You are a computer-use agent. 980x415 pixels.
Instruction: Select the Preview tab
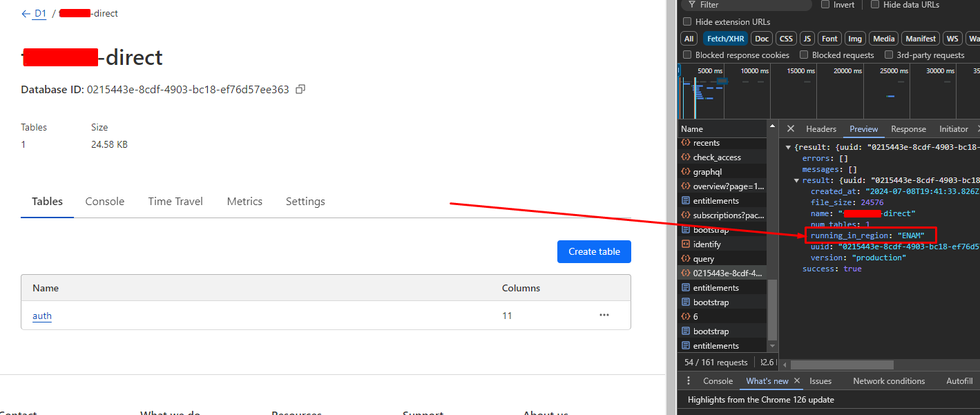pyautogui.click(x=864, y=129)
